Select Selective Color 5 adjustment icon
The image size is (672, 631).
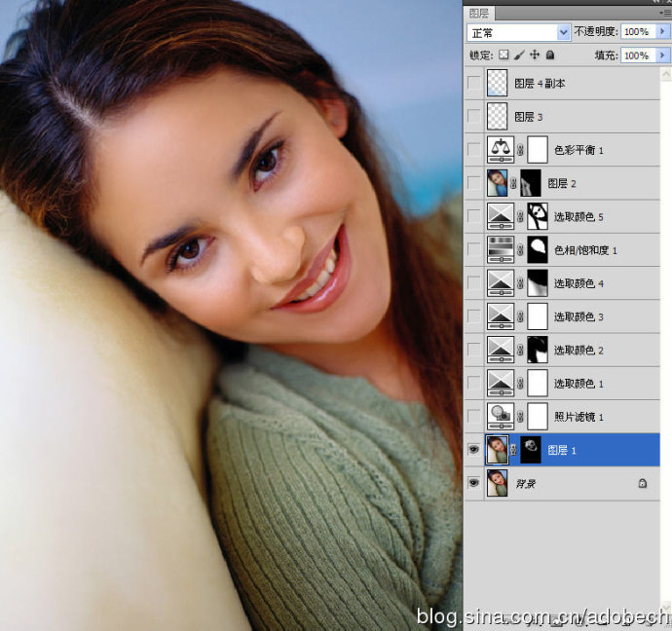[501, 217]
